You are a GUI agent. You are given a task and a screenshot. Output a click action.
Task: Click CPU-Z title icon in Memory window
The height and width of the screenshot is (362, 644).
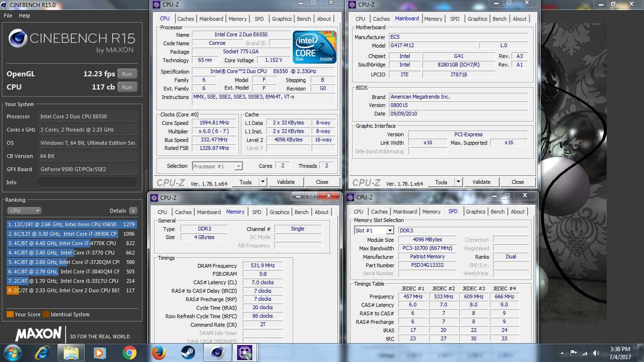click(154, 197)
